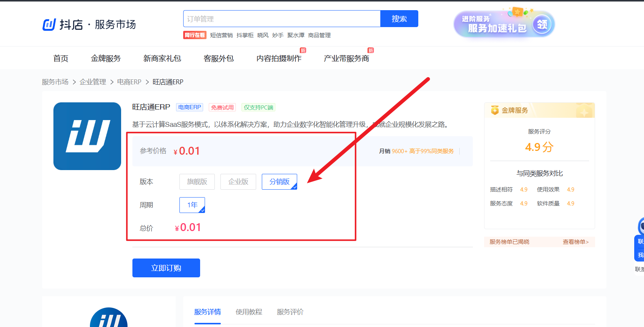The image size is (644, 327).
Task: Open the 新商家礼包 nav item
Action: (x=162, y=58)
